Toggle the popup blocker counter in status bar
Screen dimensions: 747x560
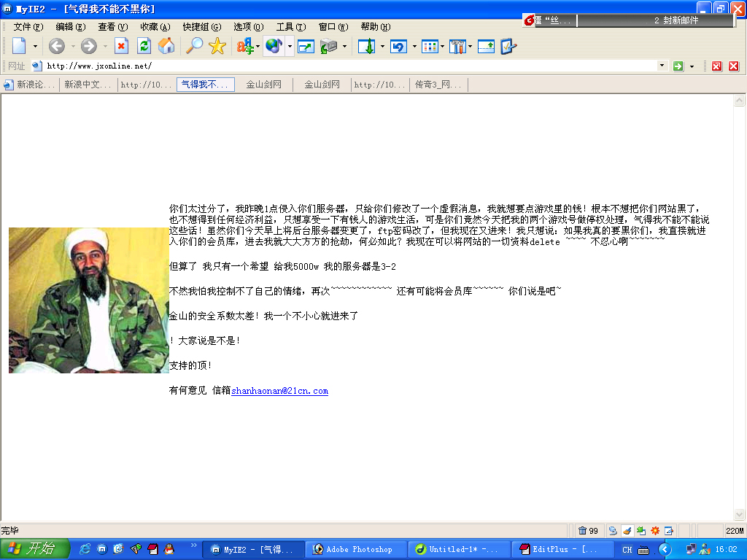point(588,530)
